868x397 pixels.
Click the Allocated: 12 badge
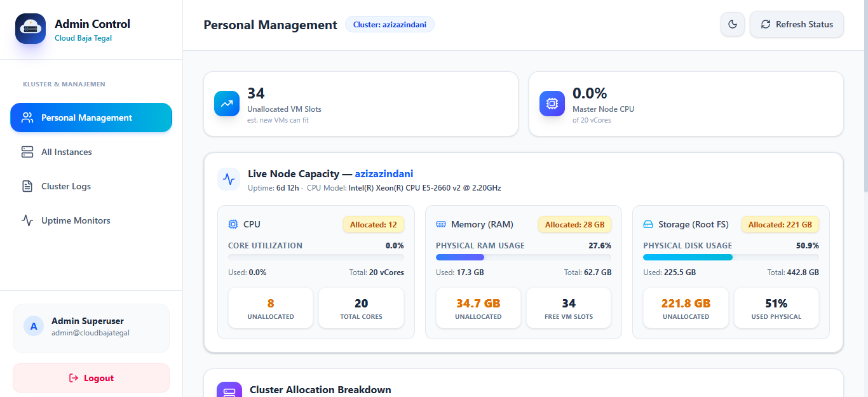374,224
